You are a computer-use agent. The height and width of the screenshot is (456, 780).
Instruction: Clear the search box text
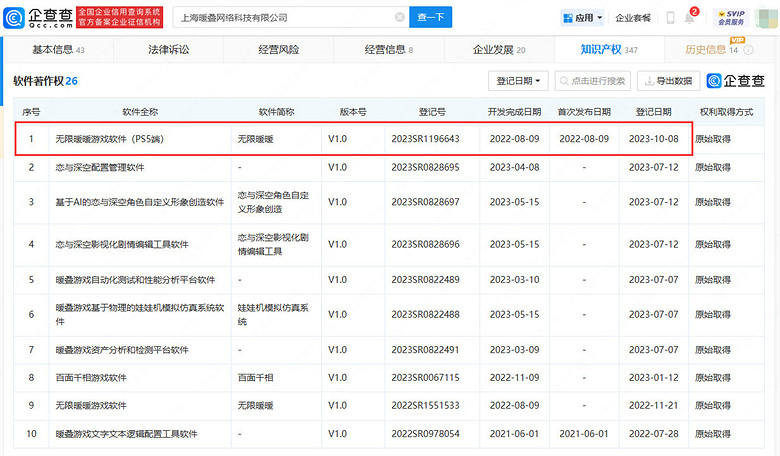point(399,17)
